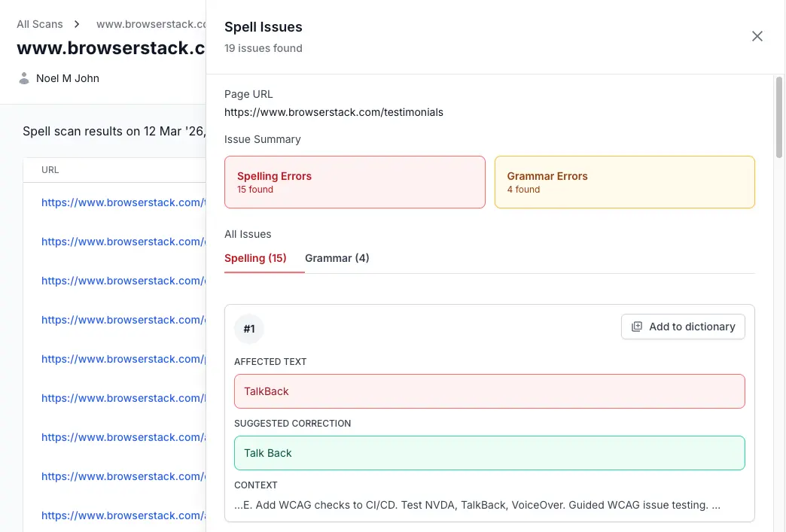
Task: Open the testimonials page URL link
Action: 333,111
